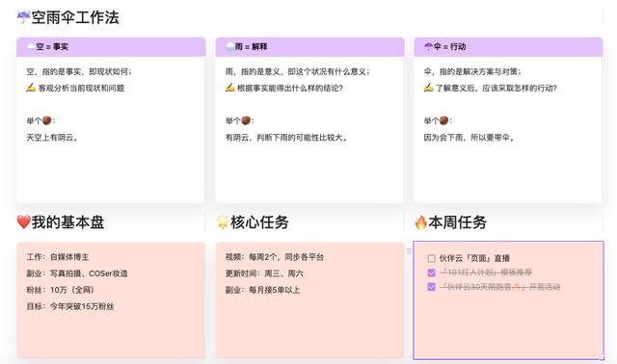
Task: Click the 空 = 事实 card header
Action: (111, 47)
